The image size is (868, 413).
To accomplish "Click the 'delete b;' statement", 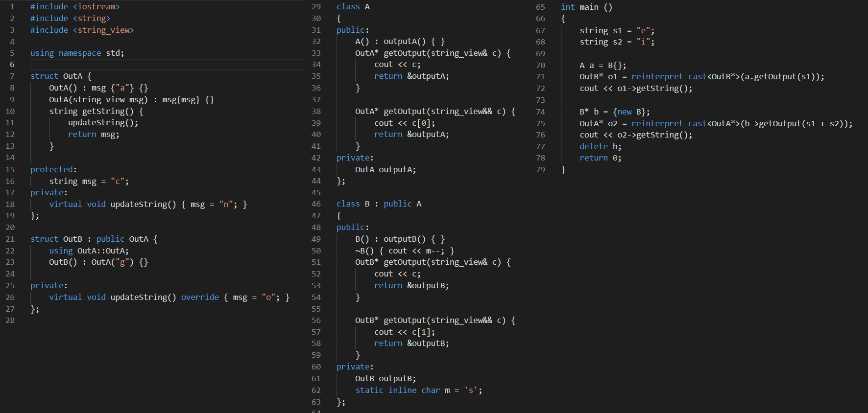I will [600, 147].
